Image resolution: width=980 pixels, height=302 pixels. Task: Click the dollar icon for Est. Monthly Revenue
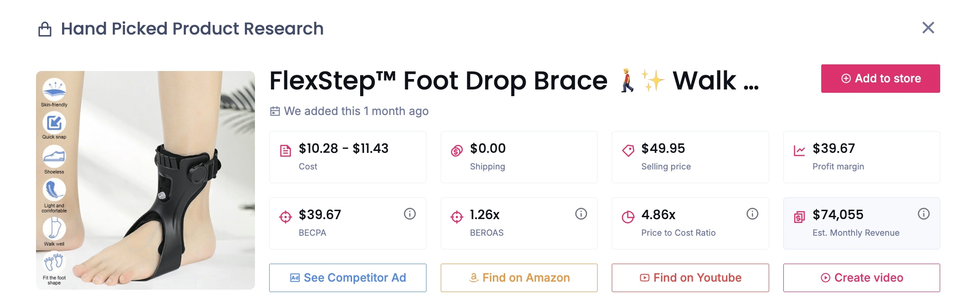click(x=799, y=215)
